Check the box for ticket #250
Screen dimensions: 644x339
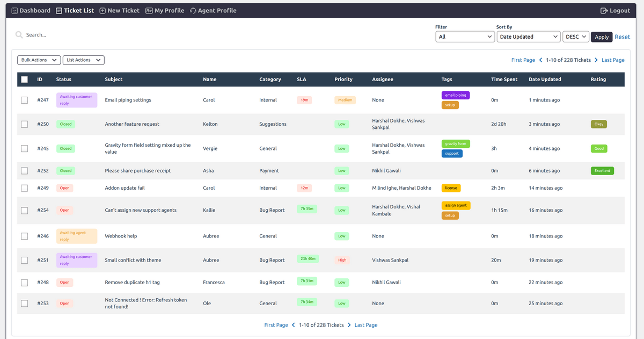pyautogui.click(x=24, y=124)
